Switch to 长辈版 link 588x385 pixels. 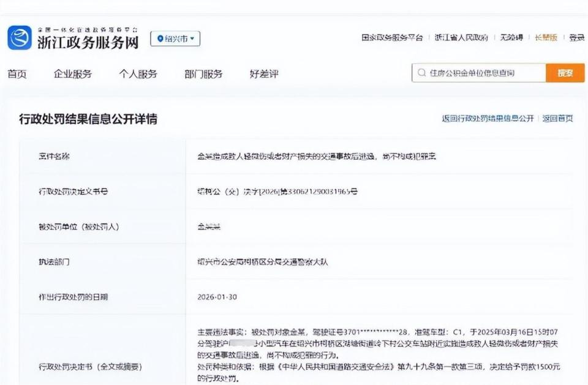(546, 37)
